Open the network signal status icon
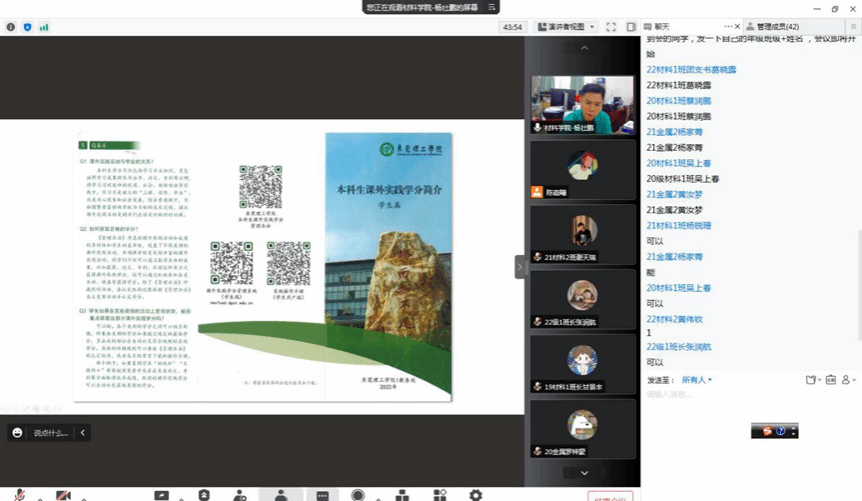The image size is (862, 501). click(x=44, y=27)
